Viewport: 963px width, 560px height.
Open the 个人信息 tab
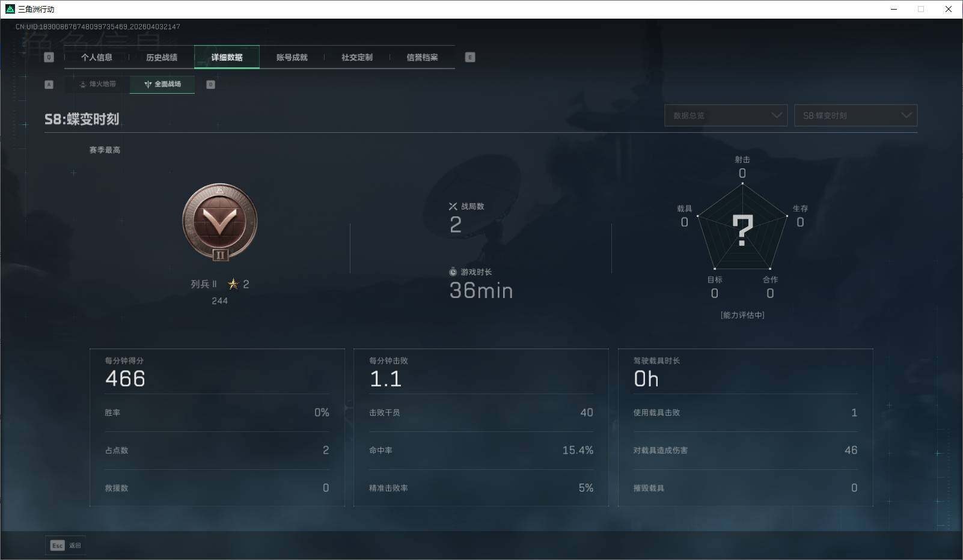tap(97, 57)
